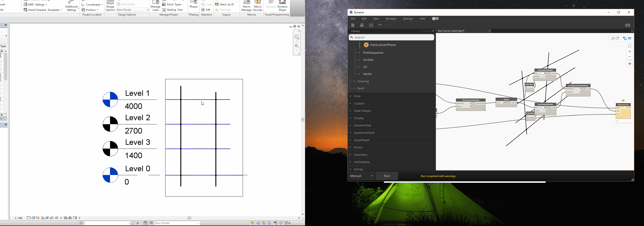Click the Revit view vertical scrollbar thumb

tap(303, 120)
